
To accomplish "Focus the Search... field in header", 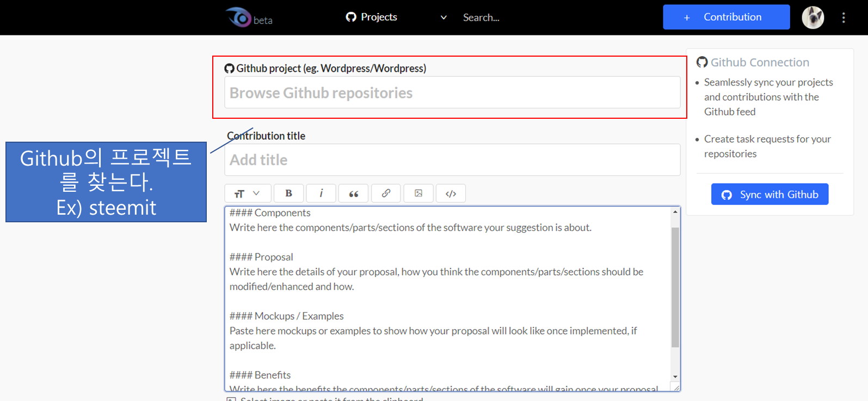I will click(481, 17).
